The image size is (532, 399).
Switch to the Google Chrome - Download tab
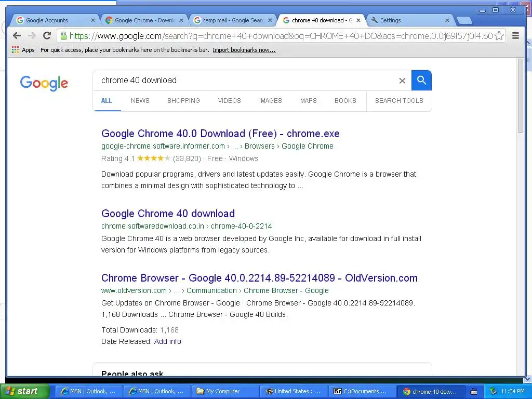point(144,20)
